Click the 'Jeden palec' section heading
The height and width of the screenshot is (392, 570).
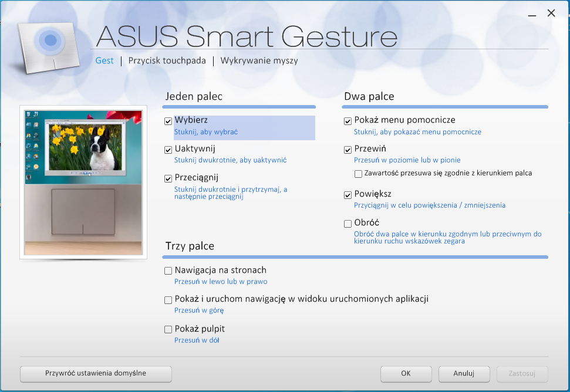tap(194, 97)
